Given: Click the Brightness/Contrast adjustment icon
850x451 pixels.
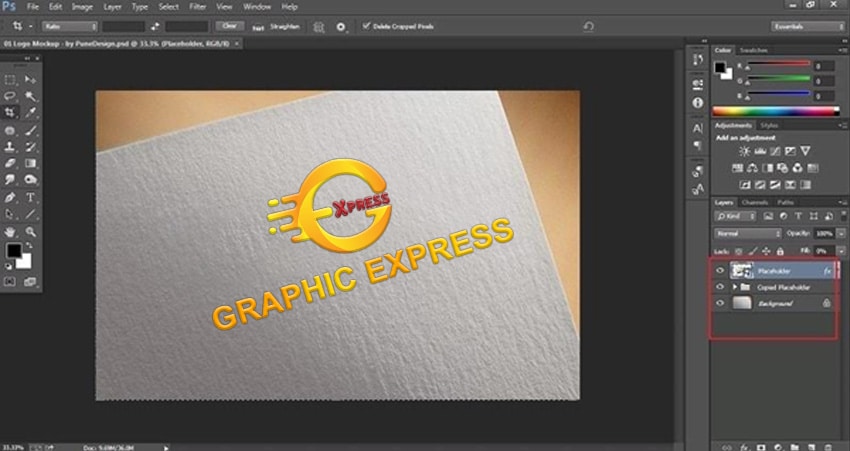Looking at the screenshot, I should pyautogui.click(x=745, y=150).
